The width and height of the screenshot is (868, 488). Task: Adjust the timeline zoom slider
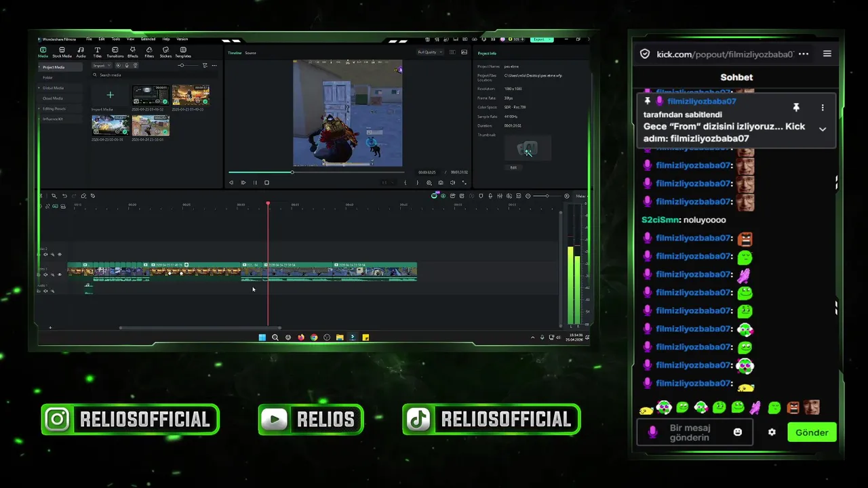point(547,196)
